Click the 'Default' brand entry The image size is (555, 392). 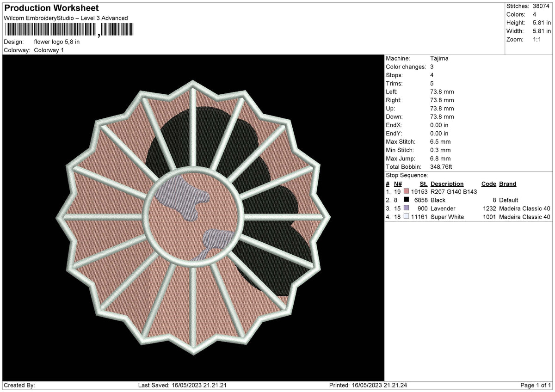[x=509, y=200]
